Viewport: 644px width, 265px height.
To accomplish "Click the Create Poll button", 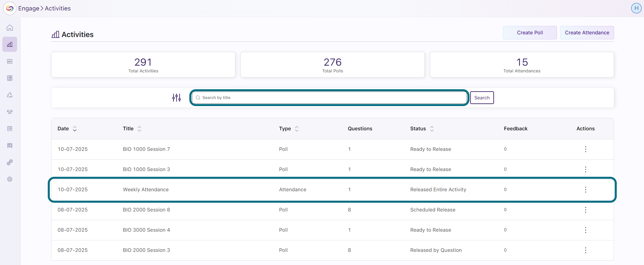I will [x=530, y=33].
